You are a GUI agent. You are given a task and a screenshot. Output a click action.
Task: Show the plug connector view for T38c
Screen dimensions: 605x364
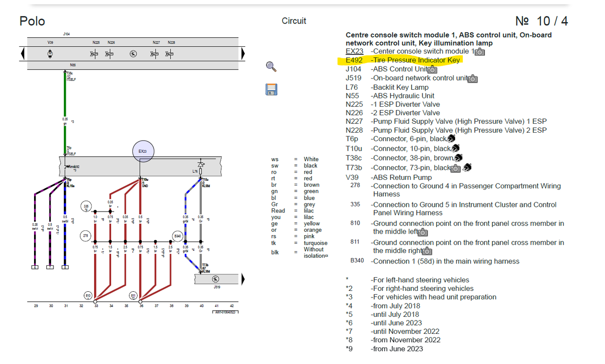(458, 158)
